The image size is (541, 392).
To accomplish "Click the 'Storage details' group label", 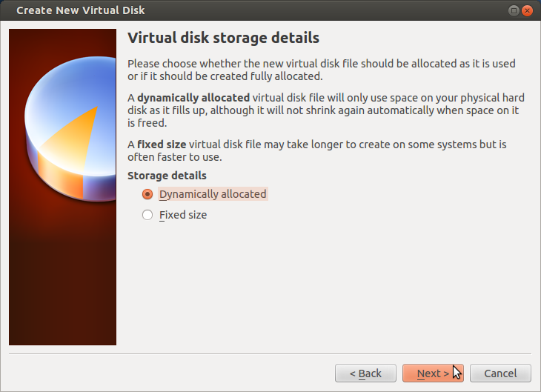I will coord(167,176).
